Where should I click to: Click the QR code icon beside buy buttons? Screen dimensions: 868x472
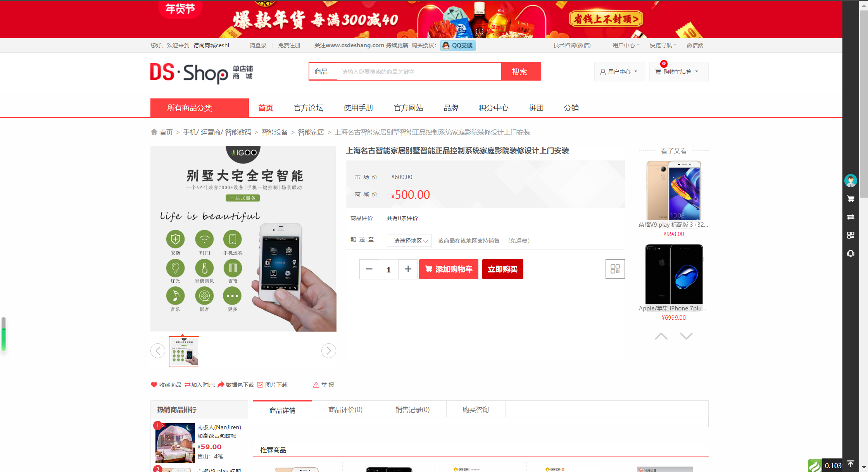[x=615, y=269]
